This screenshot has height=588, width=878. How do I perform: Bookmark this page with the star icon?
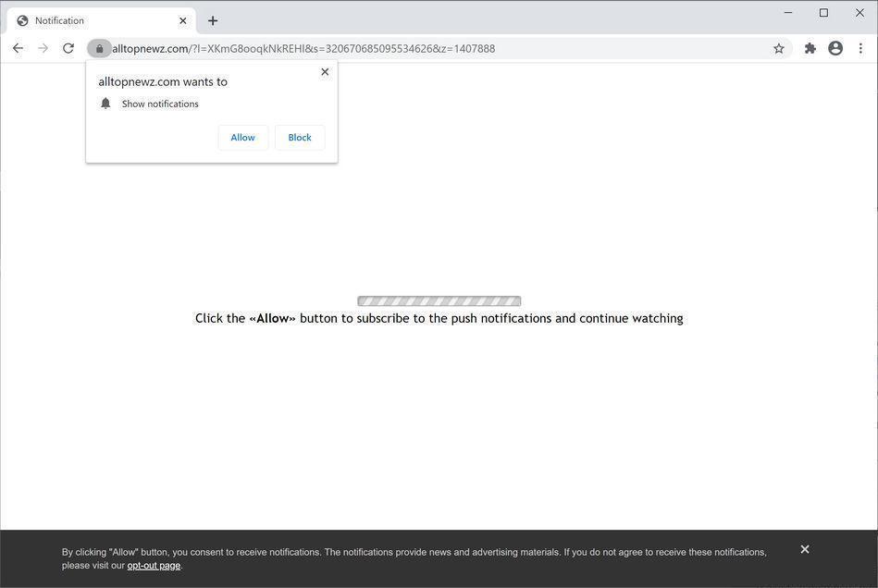[779, 49]
